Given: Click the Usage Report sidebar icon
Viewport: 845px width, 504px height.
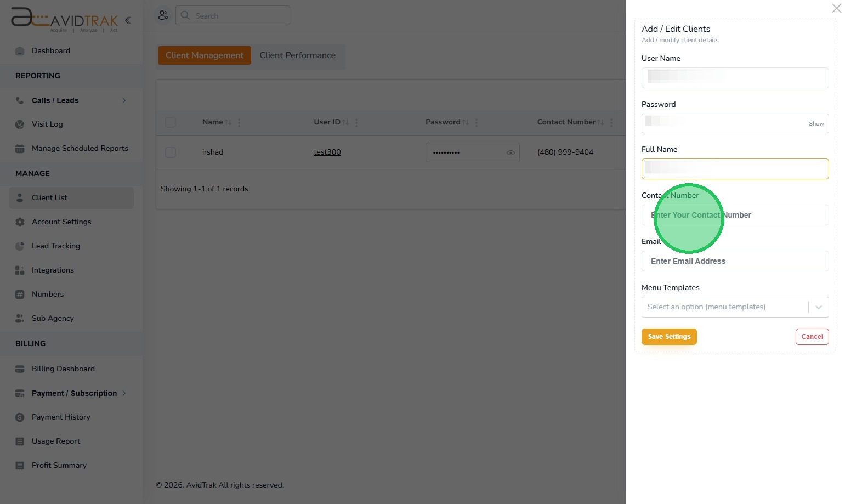Looking at the screenshot, I should click(x=20, y=441).
